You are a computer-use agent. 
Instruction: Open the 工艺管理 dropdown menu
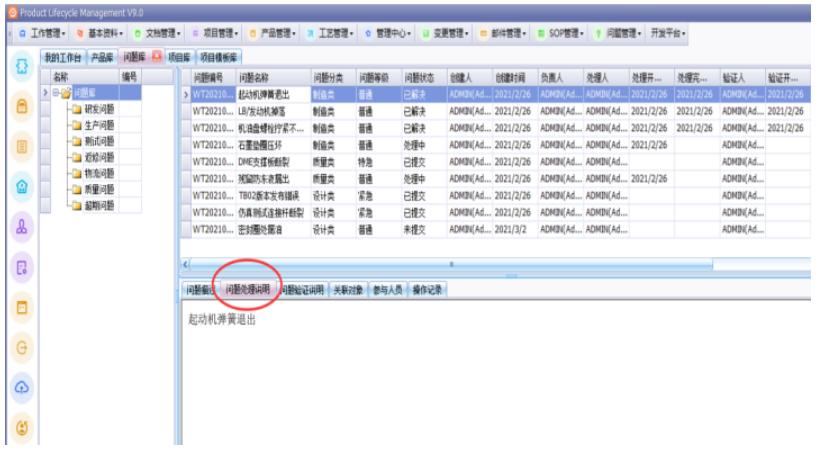tap(331, 34)
